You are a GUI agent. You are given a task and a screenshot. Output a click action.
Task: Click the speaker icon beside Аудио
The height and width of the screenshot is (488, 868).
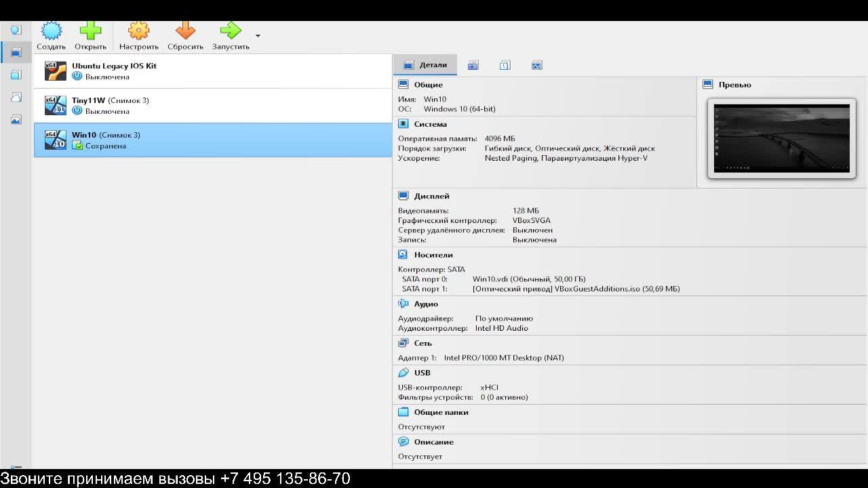[403, 304]
